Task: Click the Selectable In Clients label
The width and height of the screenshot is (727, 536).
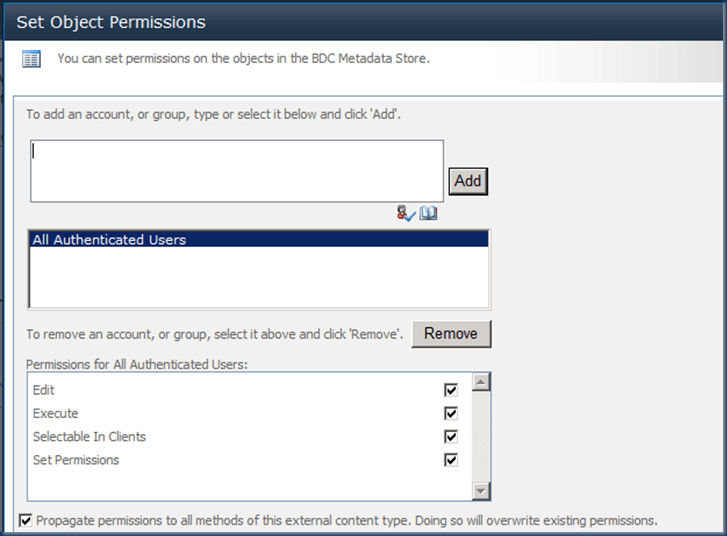Action: [x=89, y=437]
